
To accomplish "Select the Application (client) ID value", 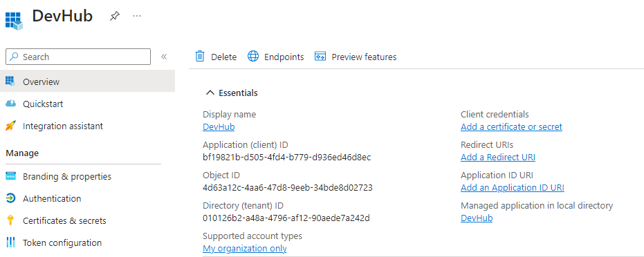I will click(286, 158).
